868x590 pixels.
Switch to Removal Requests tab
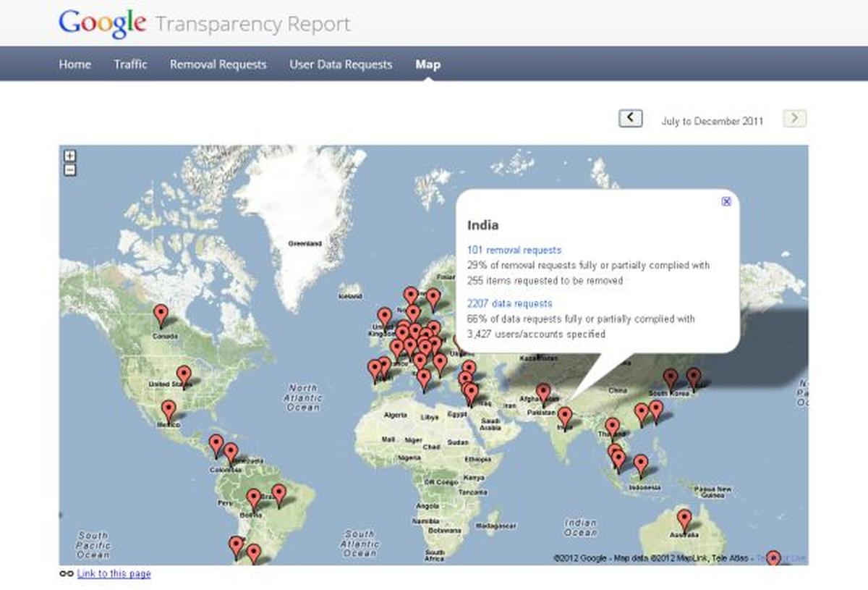pos(218,64)
